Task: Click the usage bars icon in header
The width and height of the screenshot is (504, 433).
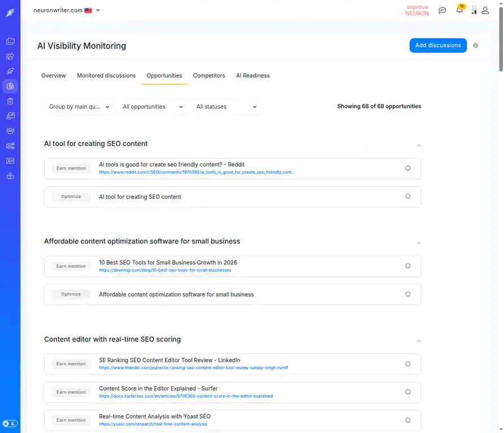Action: (x=474, y=10)
